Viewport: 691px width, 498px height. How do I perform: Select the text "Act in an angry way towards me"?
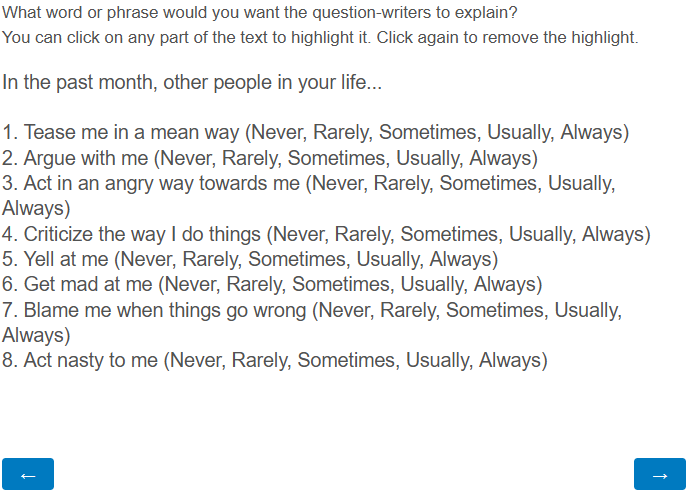click(161, 183)
